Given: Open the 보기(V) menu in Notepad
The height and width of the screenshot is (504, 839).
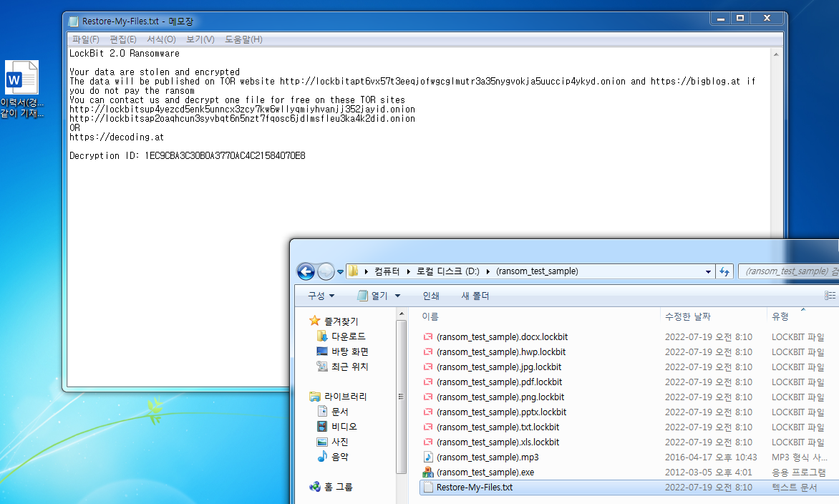Looking at the screenshot, I should (200, 39).
